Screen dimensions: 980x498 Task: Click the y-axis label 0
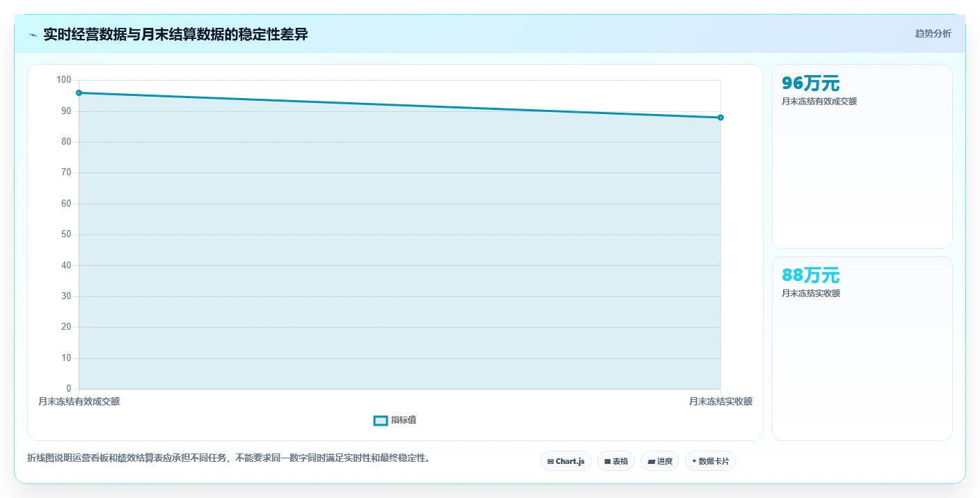69,388
